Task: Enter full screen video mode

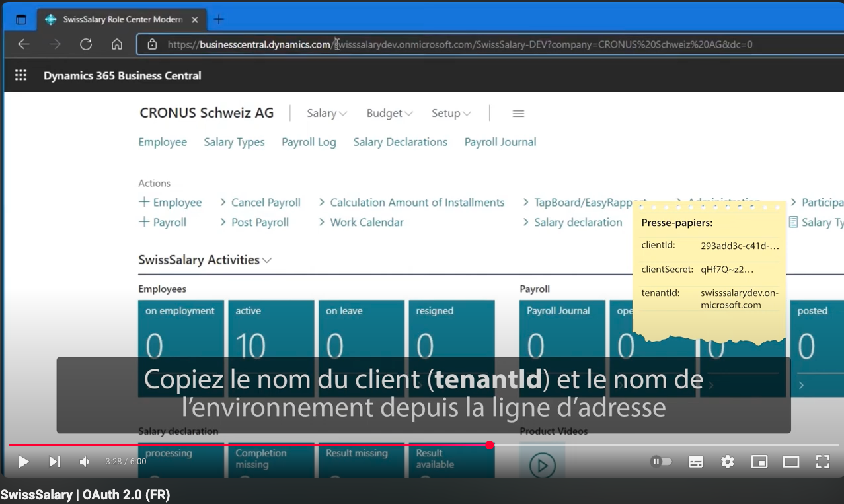Action: click(823, 462)
